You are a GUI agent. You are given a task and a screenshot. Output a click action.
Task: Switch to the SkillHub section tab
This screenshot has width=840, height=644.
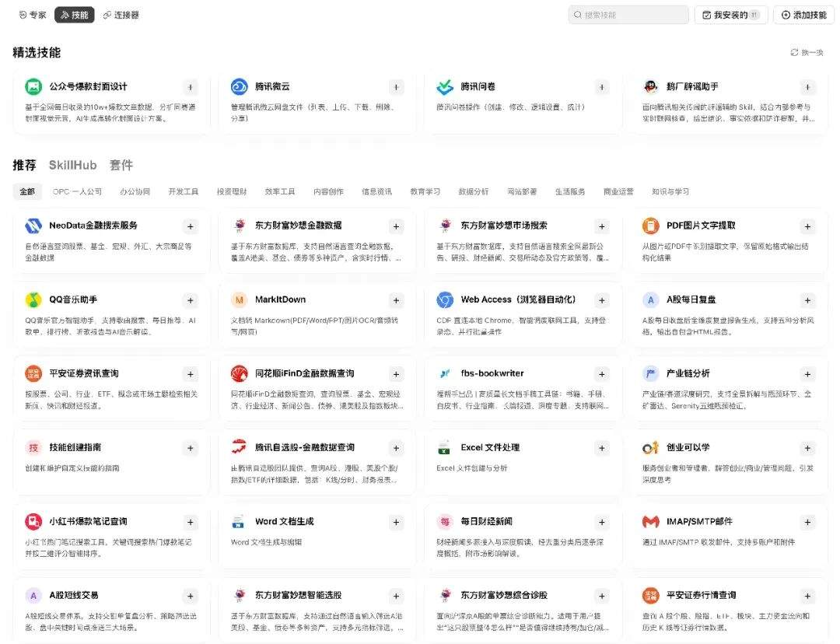click(x=73, y=165)
